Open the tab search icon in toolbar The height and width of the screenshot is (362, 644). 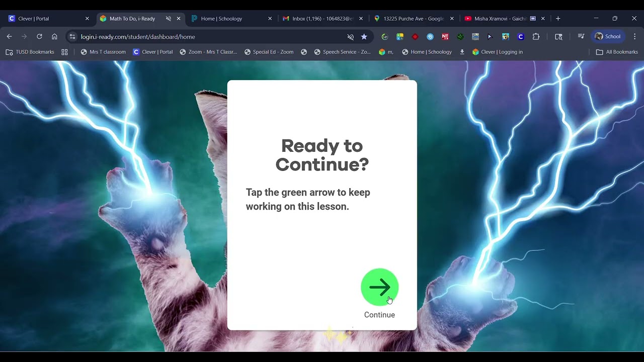coord(558,37)
